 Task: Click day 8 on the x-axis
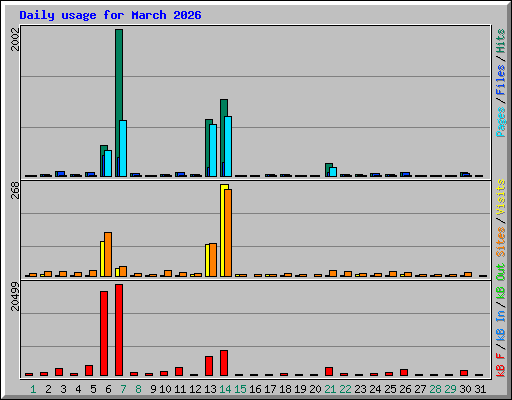point(138,389)
